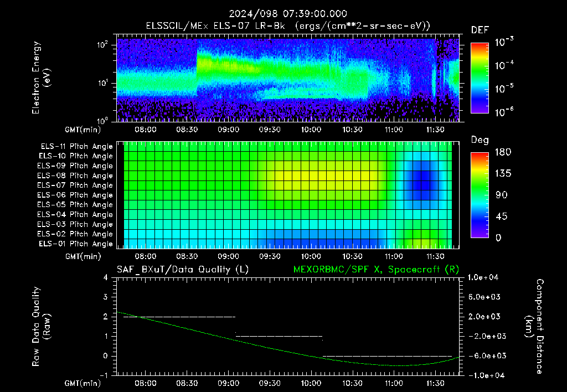This screenshot has height=392, width=567.
Task: Click 11:30 time tick under pitch angle panel
Action: (435, 256)
